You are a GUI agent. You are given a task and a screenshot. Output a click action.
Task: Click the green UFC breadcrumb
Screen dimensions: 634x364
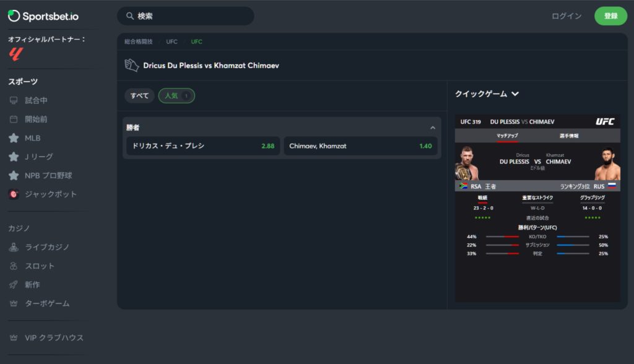196,41
